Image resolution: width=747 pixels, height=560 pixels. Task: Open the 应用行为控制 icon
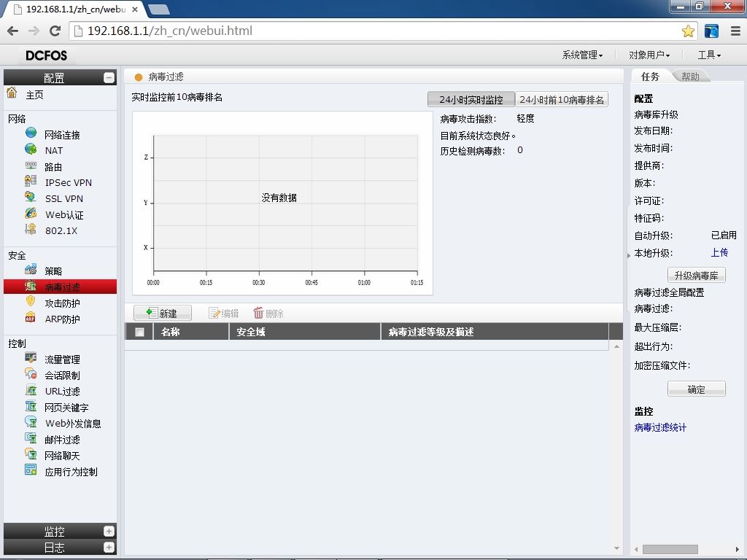pyautogui.click(x=31, y=470)
